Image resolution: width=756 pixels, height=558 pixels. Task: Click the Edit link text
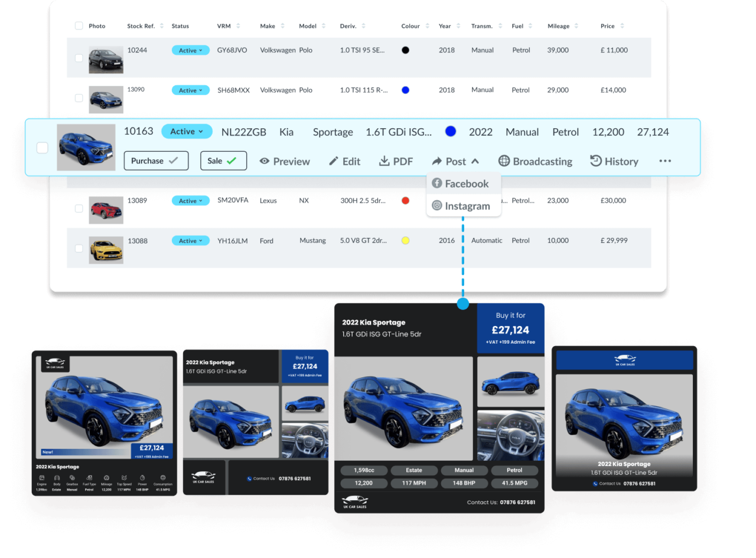click(351, 161)
